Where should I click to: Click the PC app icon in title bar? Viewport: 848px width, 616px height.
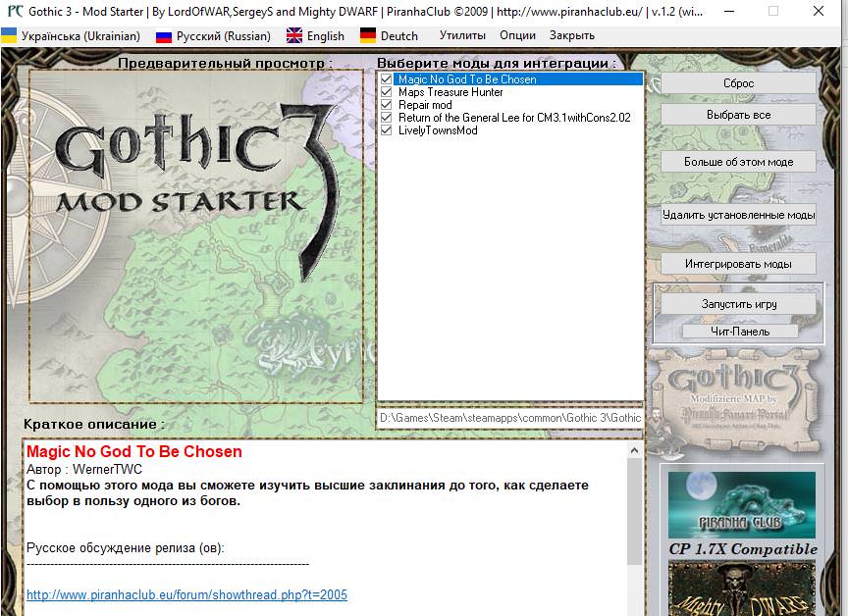(x=15, y=12)
